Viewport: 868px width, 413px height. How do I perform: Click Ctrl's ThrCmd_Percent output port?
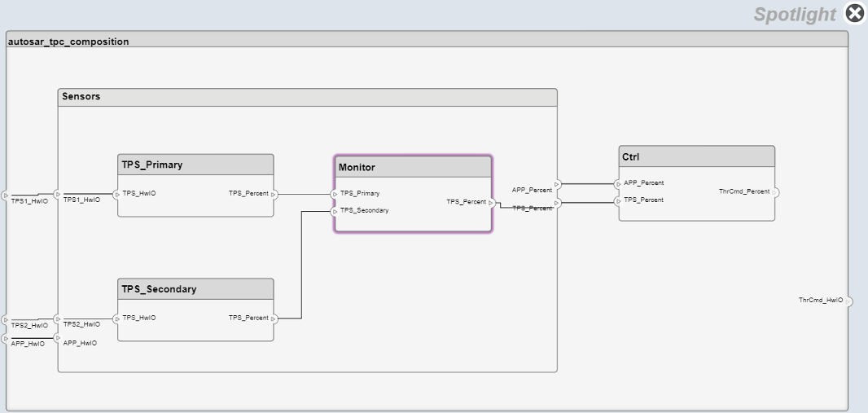[775, 193]
